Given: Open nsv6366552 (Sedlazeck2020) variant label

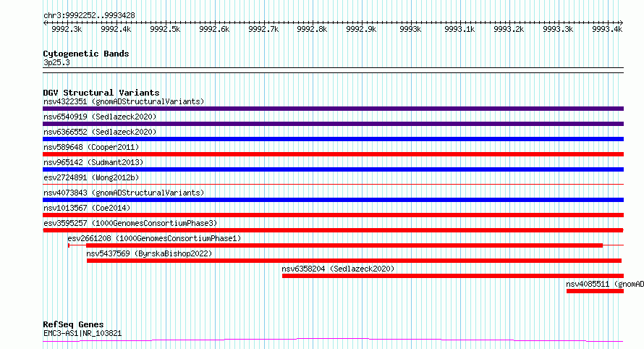Looking at the screenshot, I should coord(100,132).
